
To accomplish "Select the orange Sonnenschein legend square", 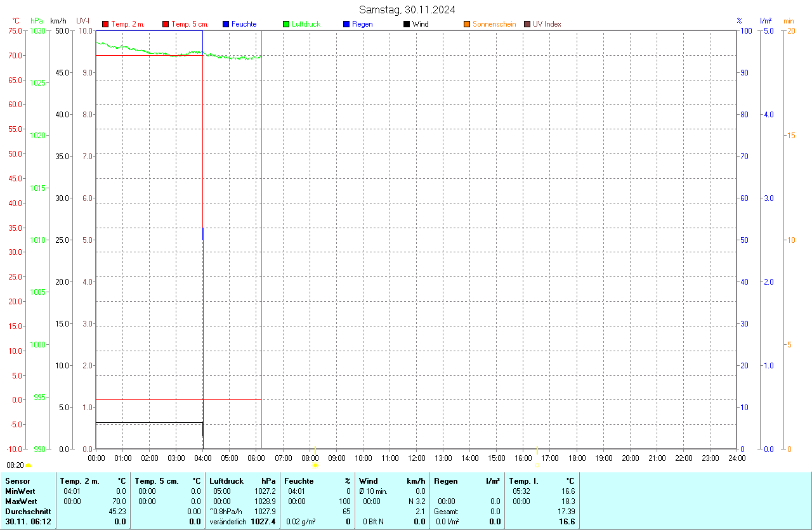I will coord(467,24).
